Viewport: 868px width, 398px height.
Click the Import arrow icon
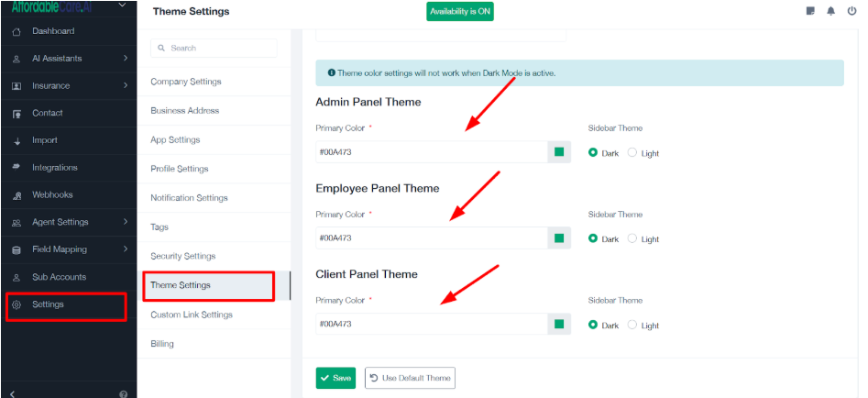16,141
